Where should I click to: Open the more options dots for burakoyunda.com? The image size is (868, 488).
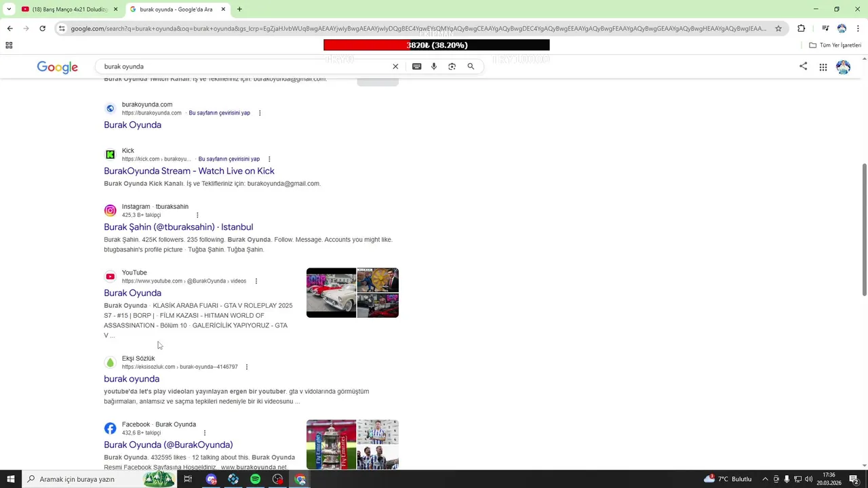[x=260, y=113]
